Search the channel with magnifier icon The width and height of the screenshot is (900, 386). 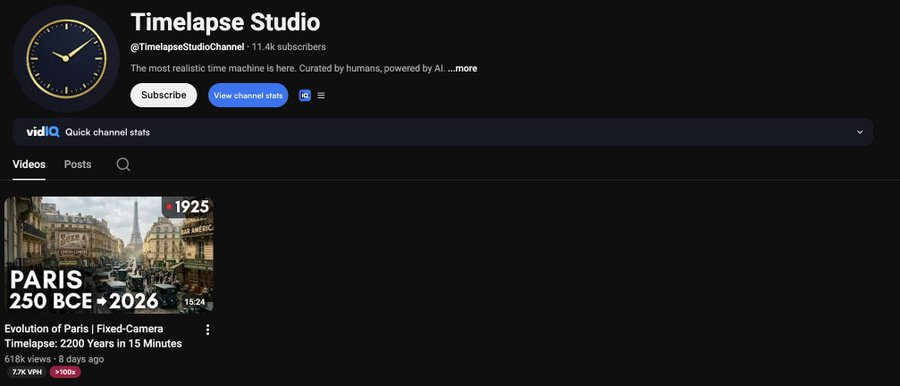123,165
